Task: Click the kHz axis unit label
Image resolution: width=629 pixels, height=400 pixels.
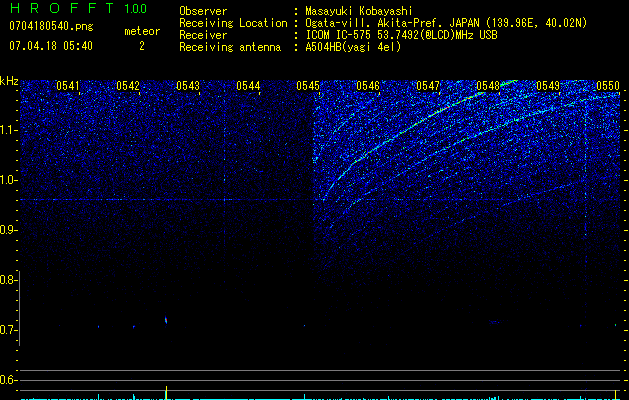Action: pos(9,81)
